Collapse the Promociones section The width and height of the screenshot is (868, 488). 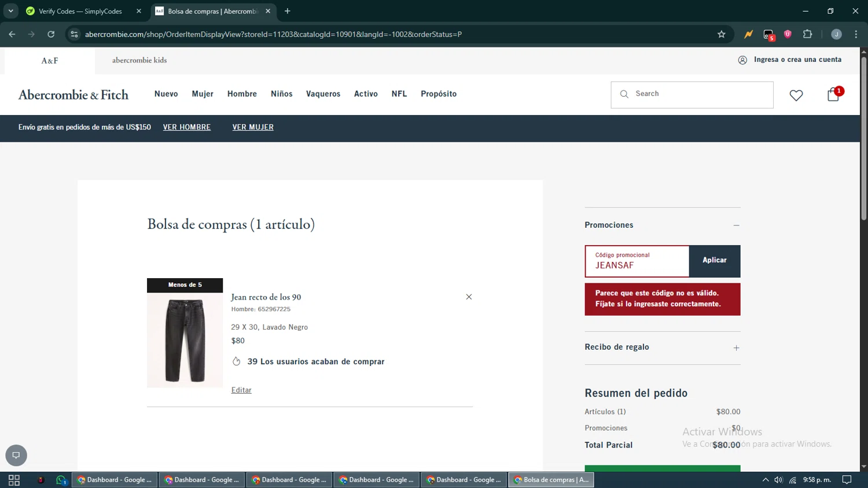point(736,225)
